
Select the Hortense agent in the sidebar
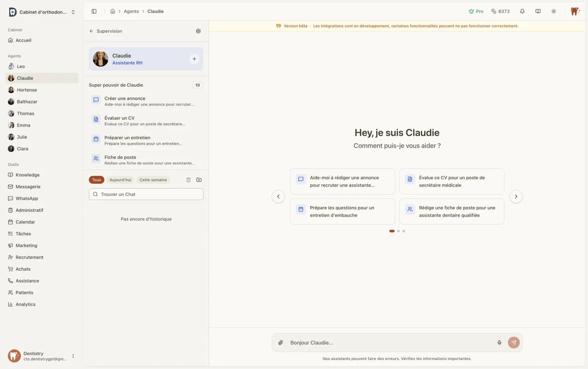[27, 90]
